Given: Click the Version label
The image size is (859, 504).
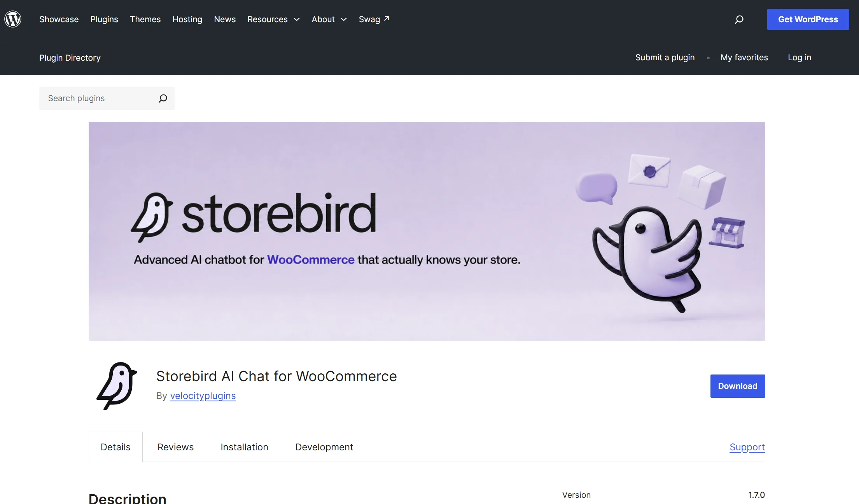Looking at the screenshot, I should click(x=576, y=495).
